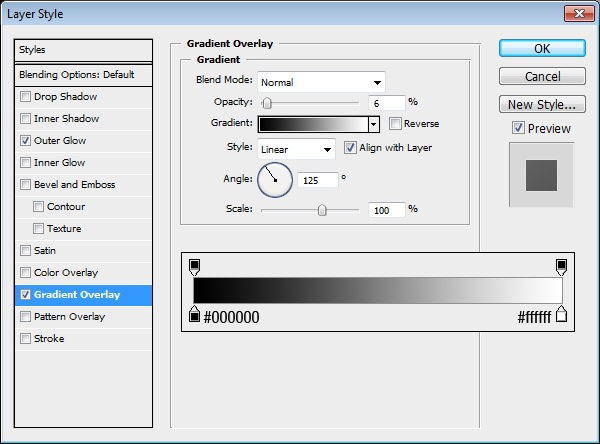Toggle the Align with Layer checkbox
This screenshot has width=600, height=444.
point(350,148)
